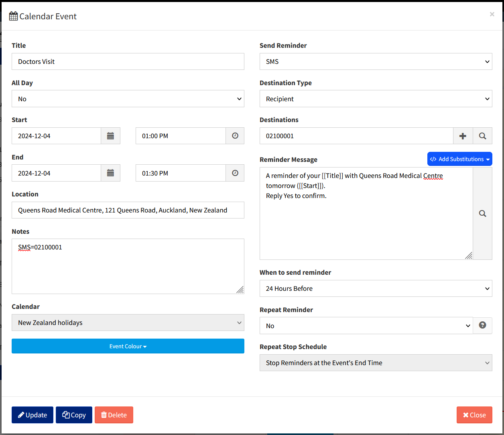Open the Start time clock picker
504x435 pixels.
click(x=235, y=136)
